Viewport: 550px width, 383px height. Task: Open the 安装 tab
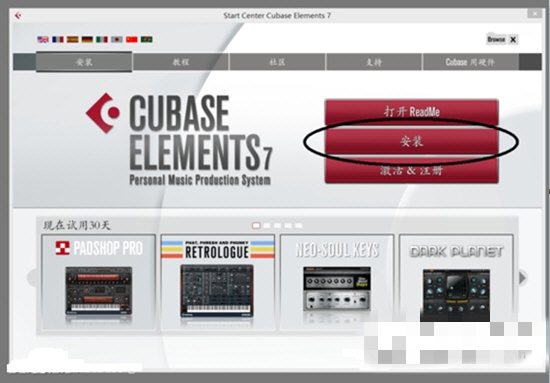pyautogui.click(x=84, y=62)
